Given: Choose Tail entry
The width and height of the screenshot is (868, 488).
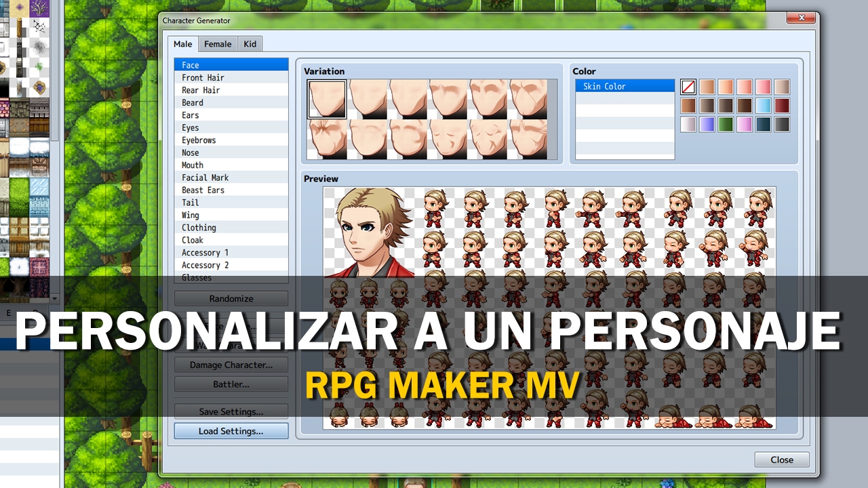Looking at the screenshot, I should (231, 203).
